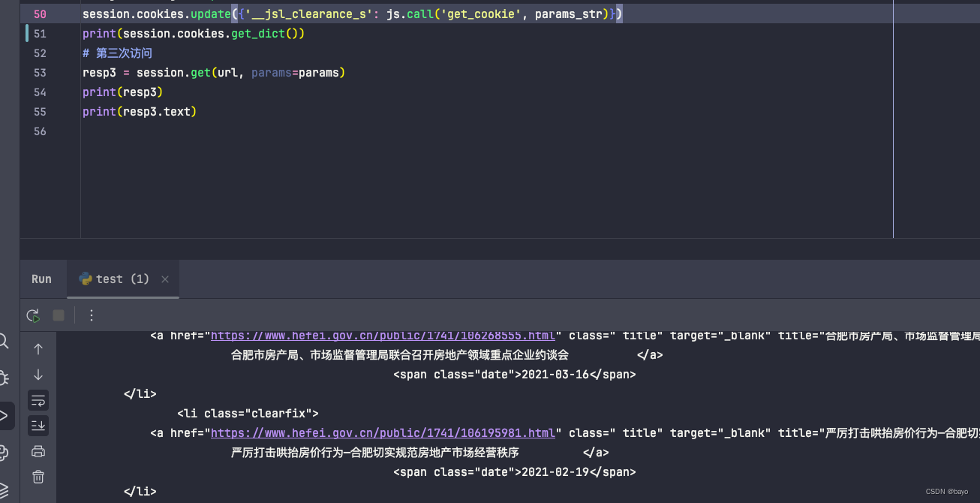Screen dimensions: 980x503
Task: Jump up the stack trace arrow
Action: [38, 348]
